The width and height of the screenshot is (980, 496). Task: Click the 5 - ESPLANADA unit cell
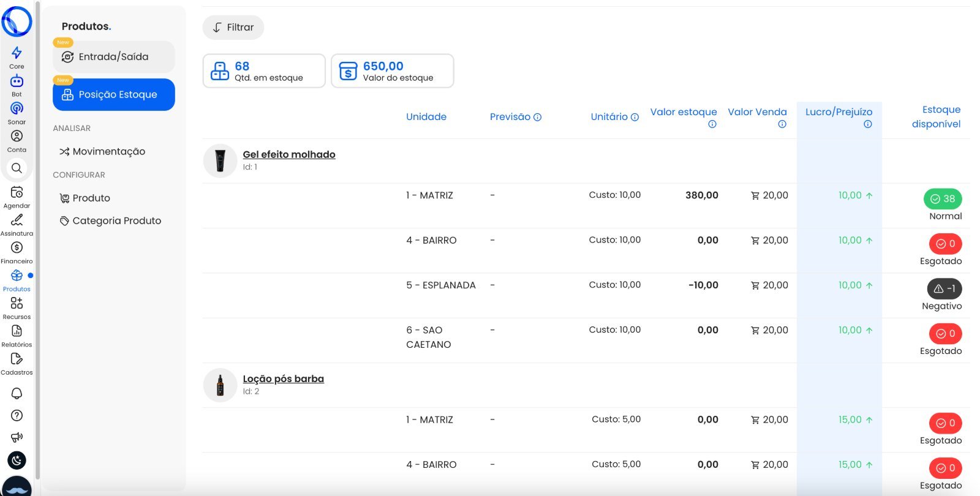[x=441, y=285]
